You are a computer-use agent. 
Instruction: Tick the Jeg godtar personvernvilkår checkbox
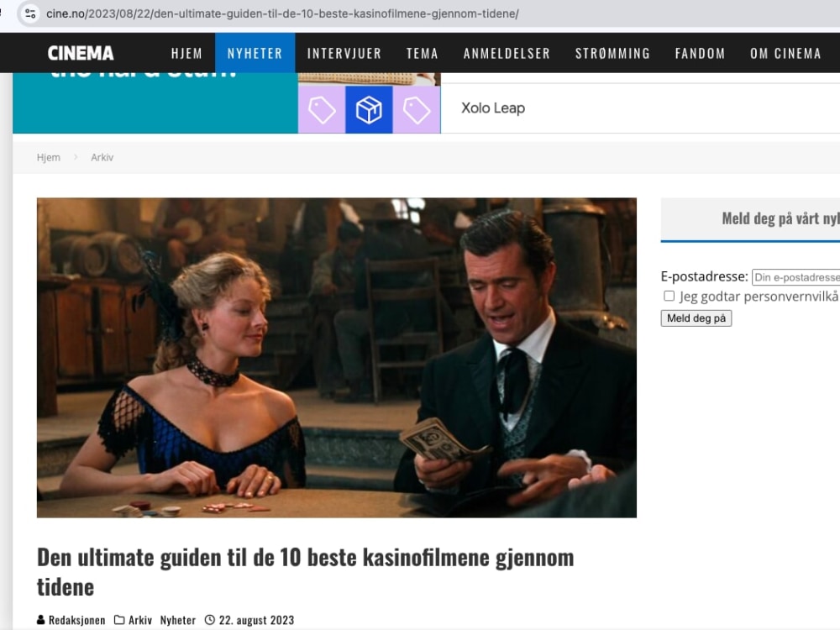[x=669, y=296]
